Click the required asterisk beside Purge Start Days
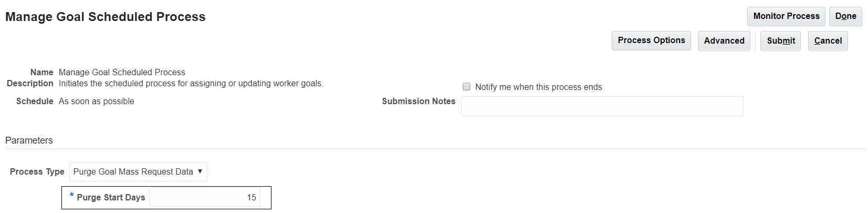The image size is (868, 213). (x=72, y=196)
